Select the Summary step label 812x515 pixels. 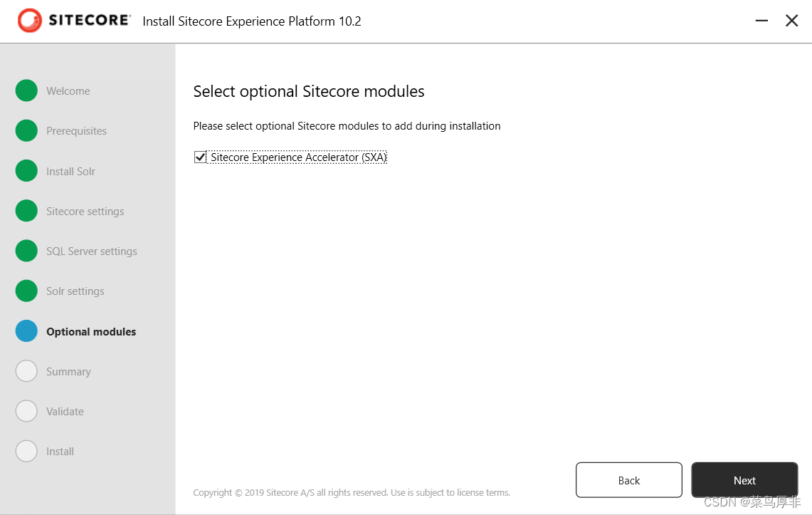pos(68,372)
